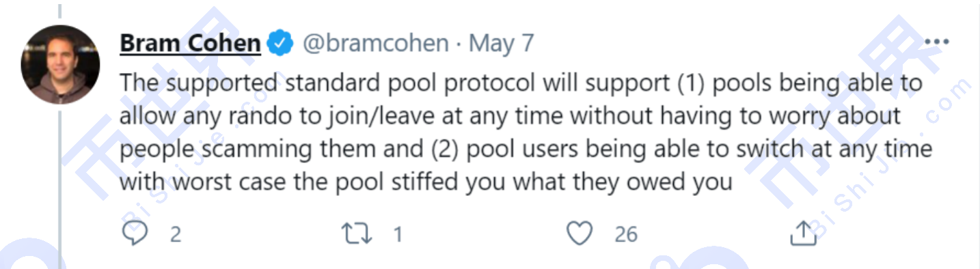This screenshot has height=269, width=980.
Task: Click the blue verified badge checkmark
Action: click(x=280, y=44)
